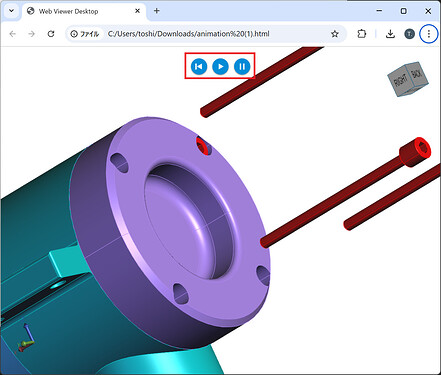The image size is (441, 375).
Task: Select the BACK face of the view cube
Action: click(417, 74)
